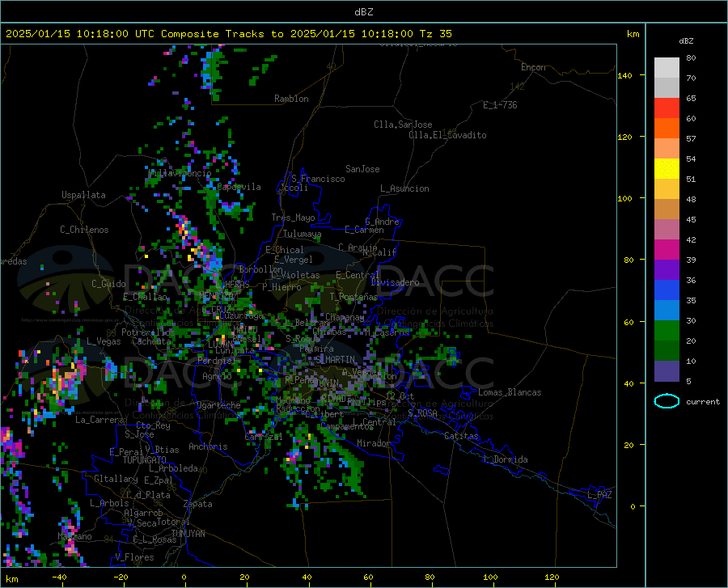Pick the 10 dBZ dark green legend swatch
The image size is (728, 588).
[x=667, y=351]
